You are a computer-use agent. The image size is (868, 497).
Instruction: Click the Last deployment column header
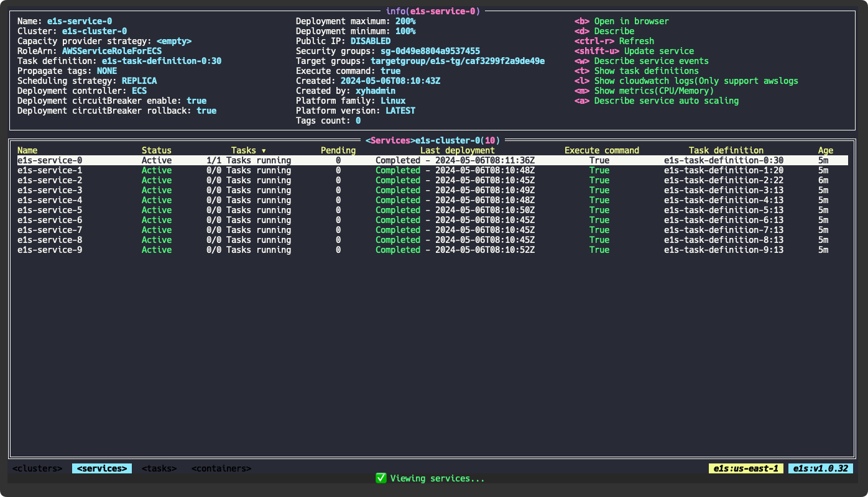458,150
